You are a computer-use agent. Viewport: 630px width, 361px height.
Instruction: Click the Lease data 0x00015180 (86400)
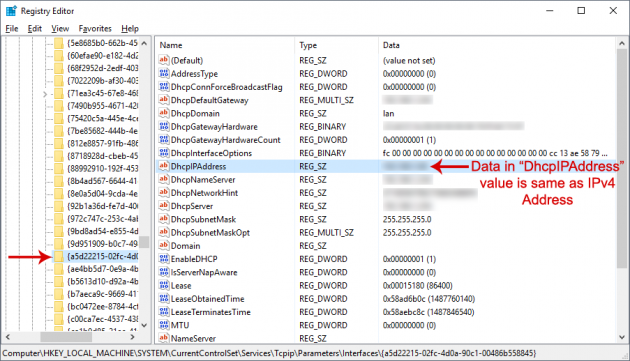coord(417,285)
